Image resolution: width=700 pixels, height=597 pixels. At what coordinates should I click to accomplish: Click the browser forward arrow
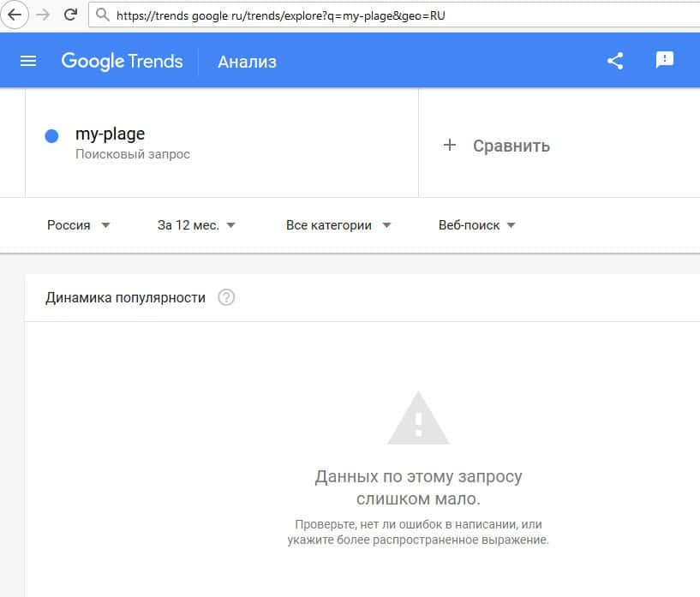point(43,15)
